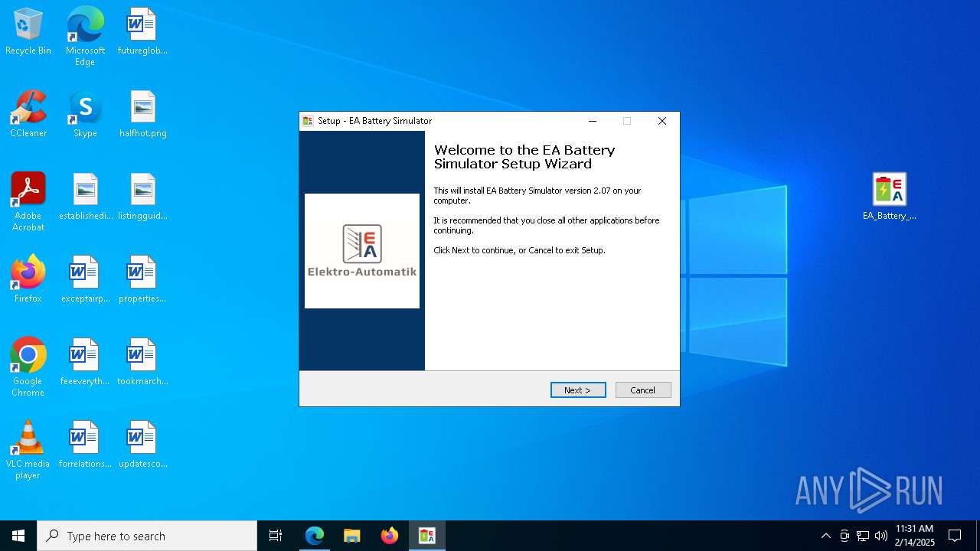Select the Firefox desktop shortcut

[28, 279]
